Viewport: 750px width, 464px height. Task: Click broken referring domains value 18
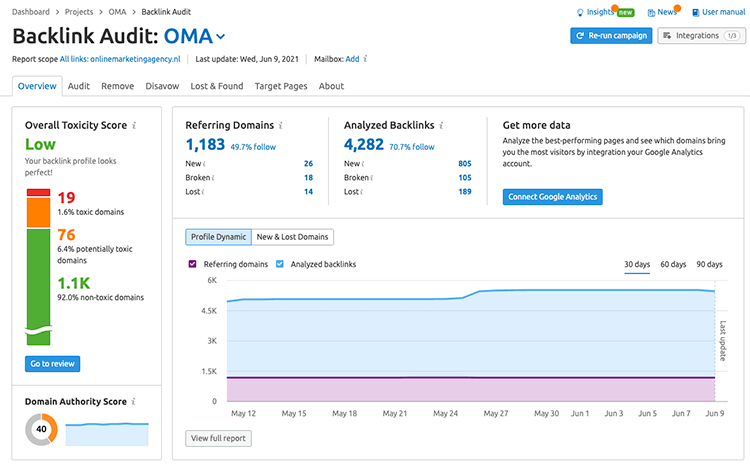point(309,178)
